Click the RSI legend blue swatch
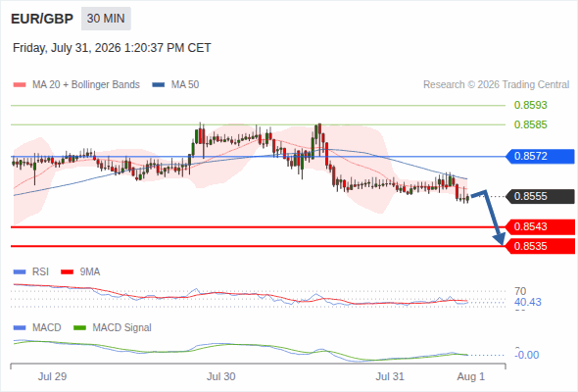The image size is (578, 392). tap(20, 272)
